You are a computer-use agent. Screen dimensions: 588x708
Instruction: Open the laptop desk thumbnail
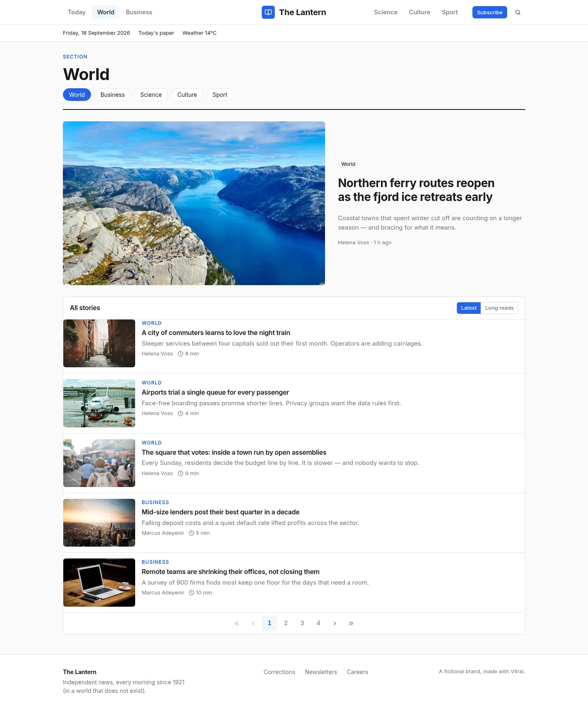(x=99, y=583)
